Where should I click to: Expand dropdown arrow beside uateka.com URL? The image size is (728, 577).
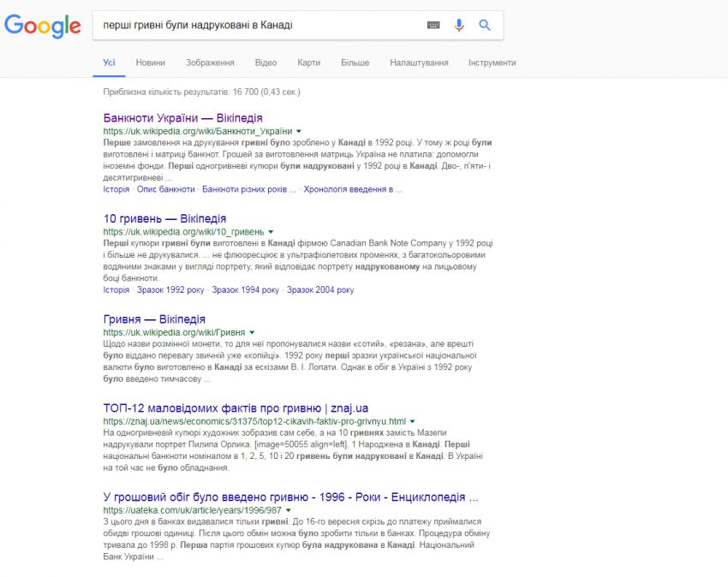tap(289, 510)
